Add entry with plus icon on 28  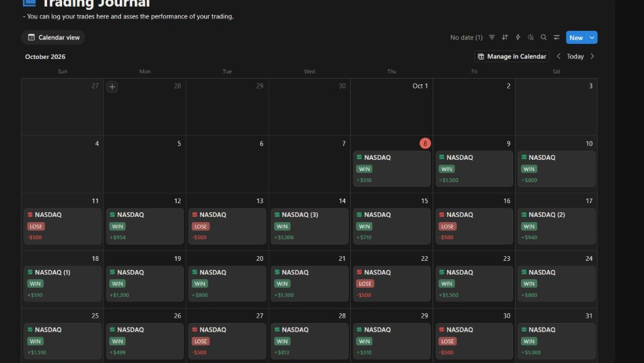coord(112,86)
